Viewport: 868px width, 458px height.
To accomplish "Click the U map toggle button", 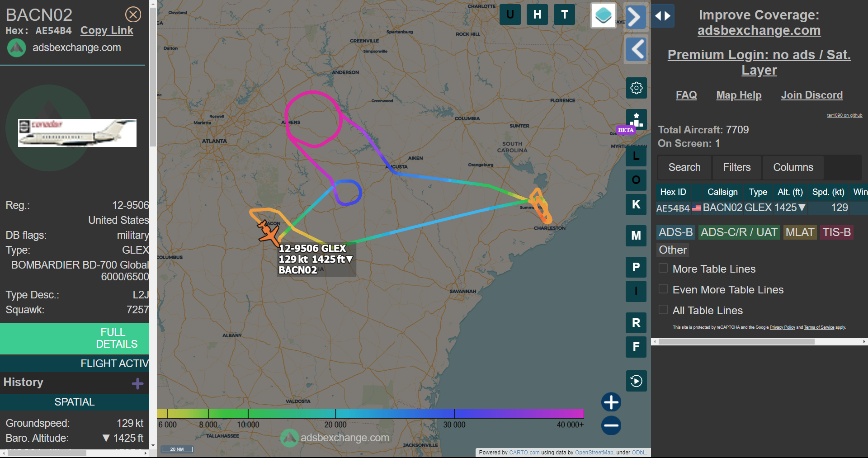I will 510,14.
